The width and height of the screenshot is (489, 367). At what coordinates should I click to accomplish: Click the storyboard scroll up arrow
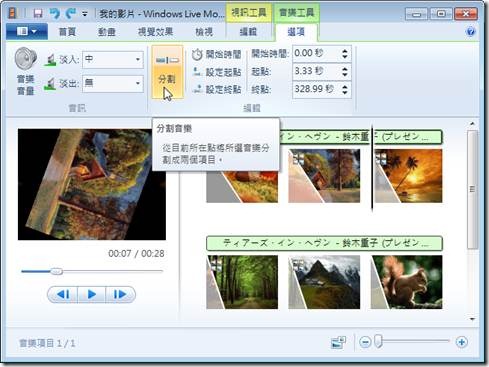pyautogui.click(x=472, y=124)
